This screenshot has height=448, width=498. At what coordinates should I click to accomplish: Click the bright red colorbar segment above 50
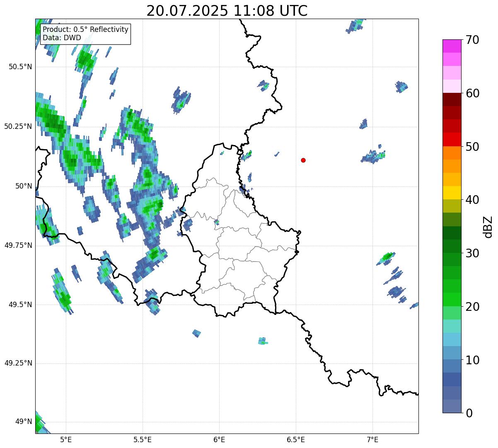point(452,140)
